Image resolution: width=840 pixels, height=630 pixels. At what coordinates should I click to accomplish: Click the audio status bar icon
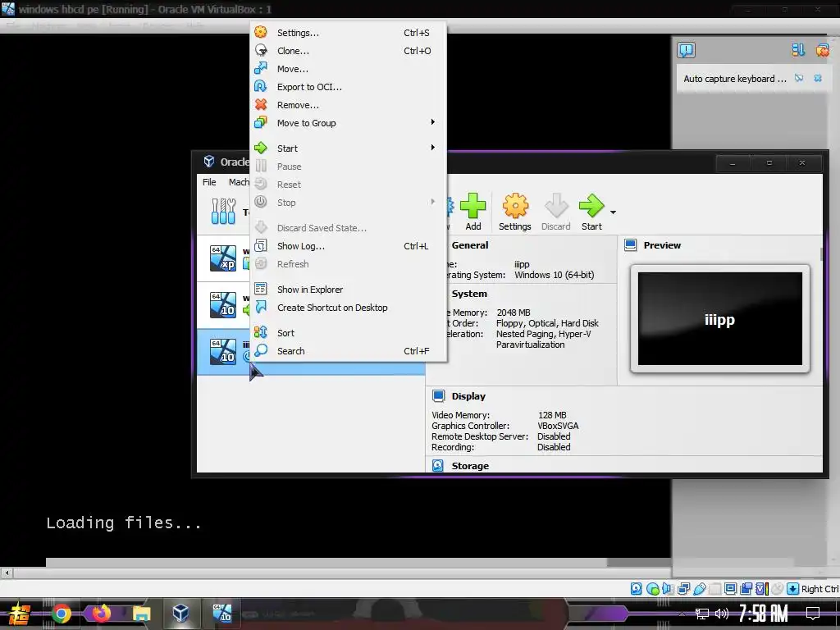668,589
